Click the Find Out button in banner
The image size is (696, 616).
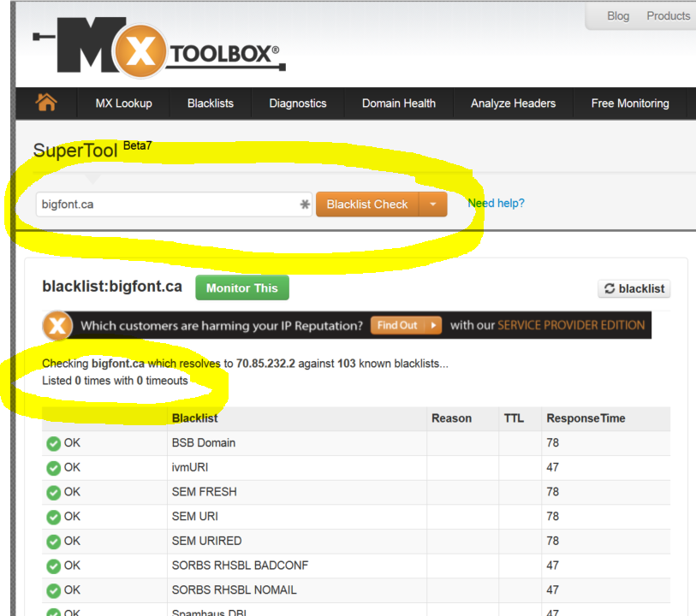click(x=406, y=325)
